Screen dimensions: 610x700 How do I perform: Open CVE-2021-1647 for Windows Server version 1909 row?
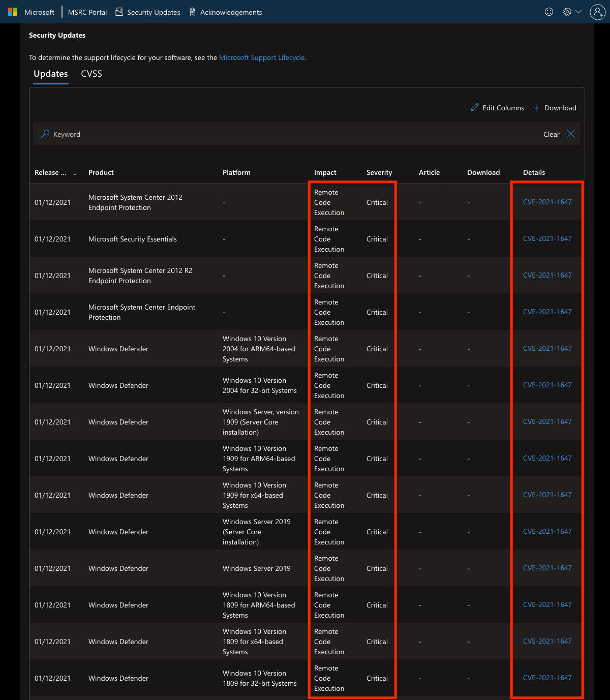point(547,421)
